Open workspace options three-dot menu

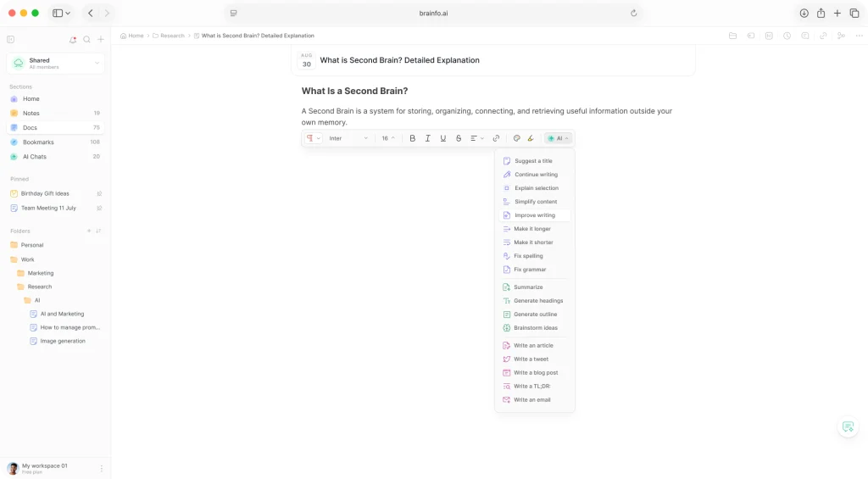click(102, 469)
